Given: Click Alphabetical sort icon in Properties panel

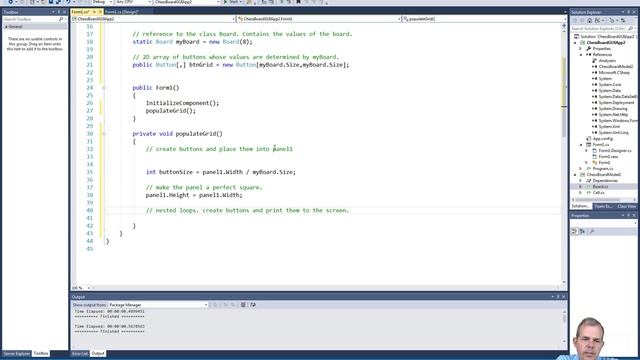Looking at the screenshot, I should click(x=582, y=231).
